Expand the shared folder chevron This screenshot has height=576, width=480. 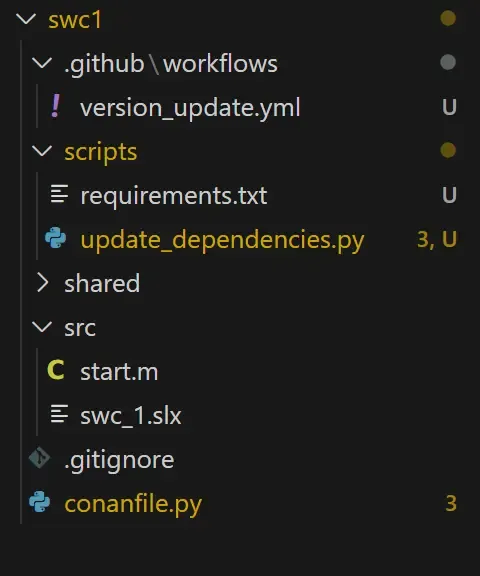pyautogui.click(x=43, y=283)
